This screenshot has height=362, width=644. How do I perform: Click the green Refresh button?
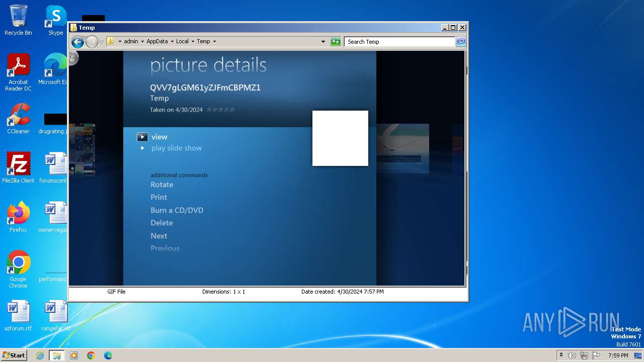coord(336,42)
